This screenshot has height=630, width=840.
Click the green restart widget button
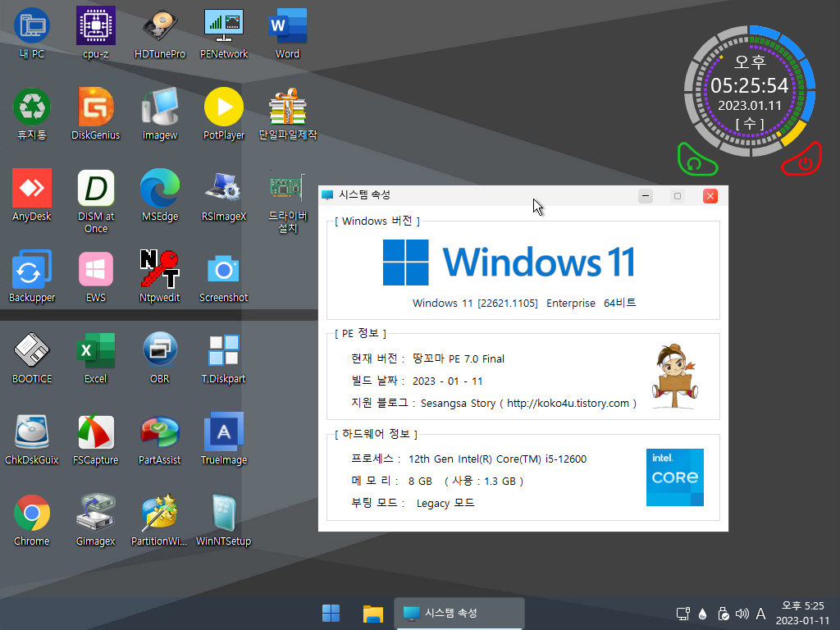696,160
